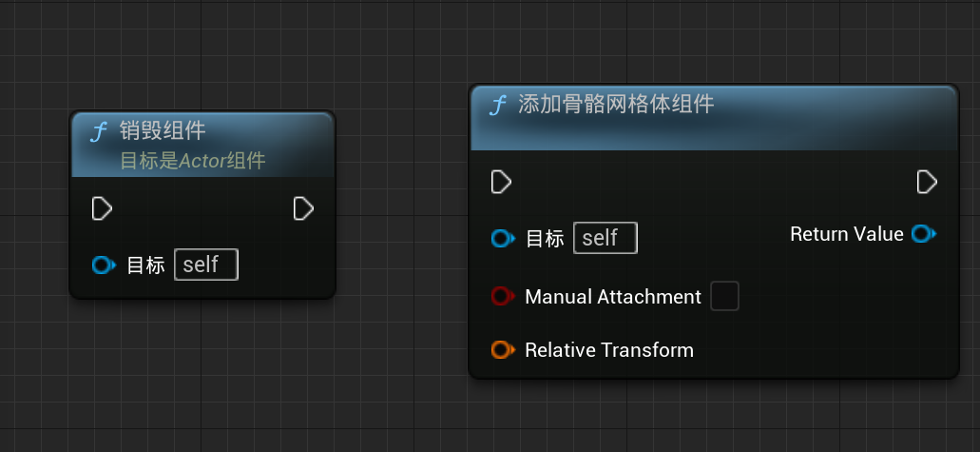Click input execution pin on 销毁组件 node
Screen dimensions: 980x452
[102, 208]
